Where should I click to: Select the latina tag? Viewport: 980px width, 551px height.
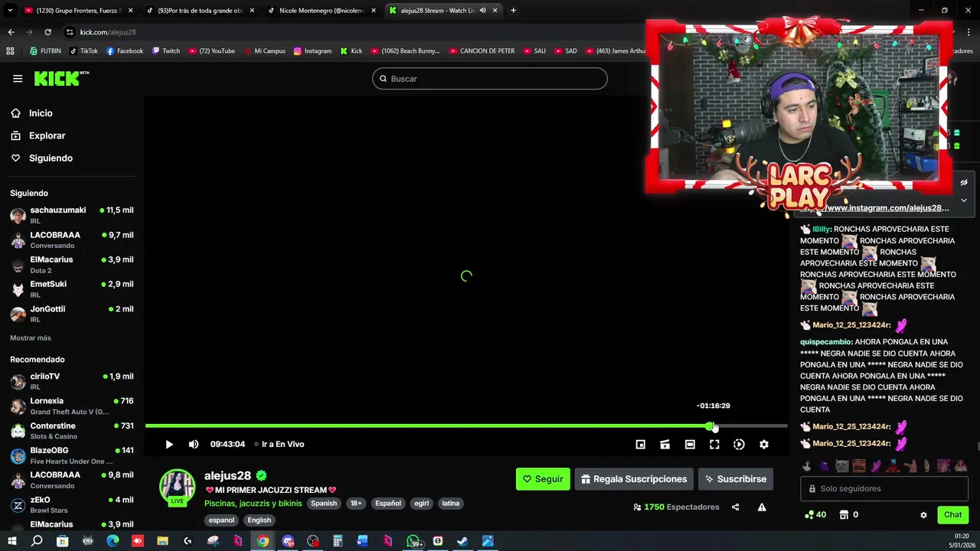(451, 504)
